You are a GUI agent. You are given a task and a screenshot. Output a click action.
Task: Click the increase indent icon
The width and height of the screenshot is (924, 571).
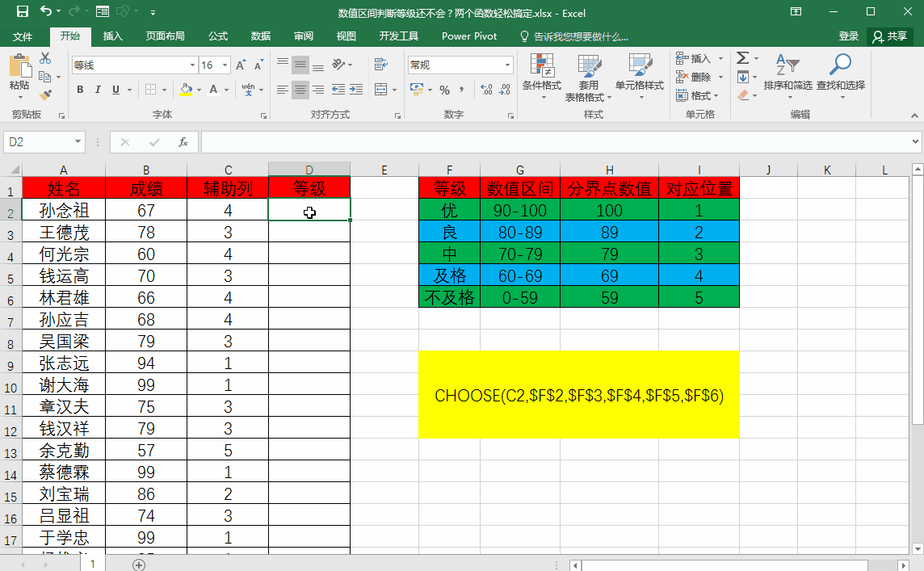click(x=356, y=90)
